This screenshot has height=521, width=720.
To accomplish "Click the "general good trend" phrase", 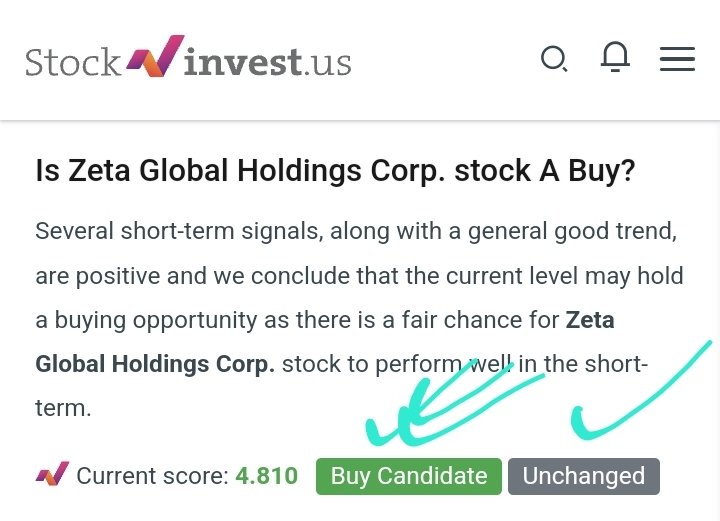I will click(572, 231).
